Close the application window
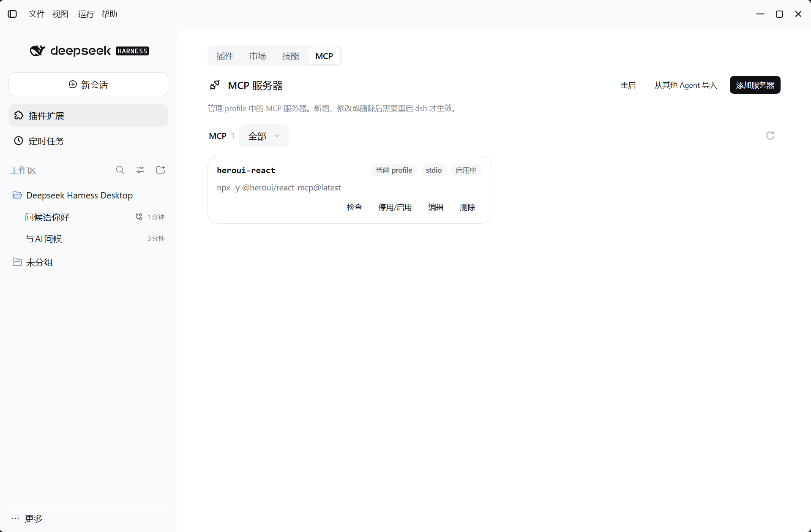 [x=798, y=14]
